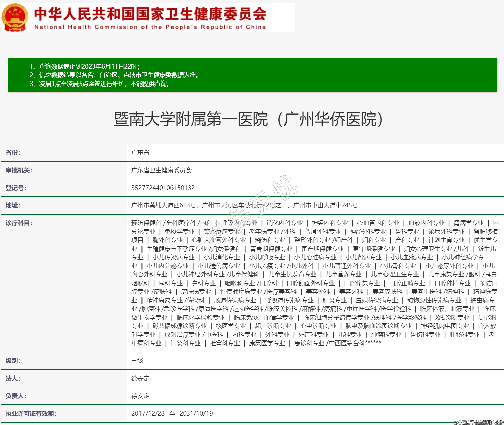Select the 广东省卫生健康委员会 approval authority value

[161, 170]
